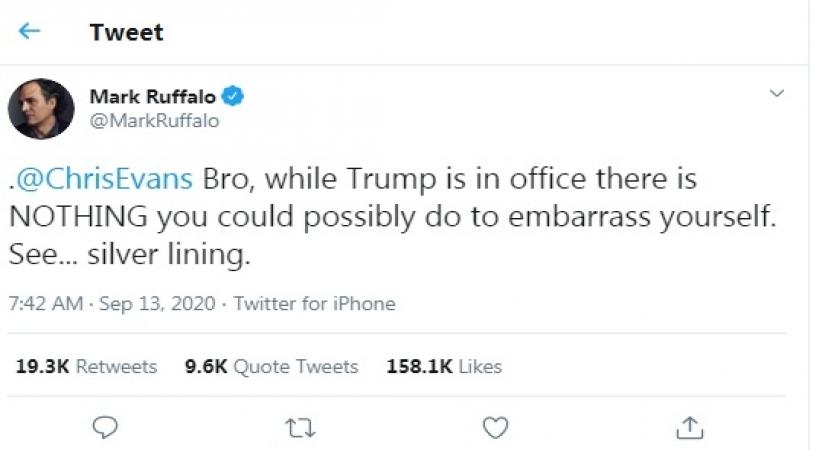Expand the tweet options chevron

click(777, 93)
